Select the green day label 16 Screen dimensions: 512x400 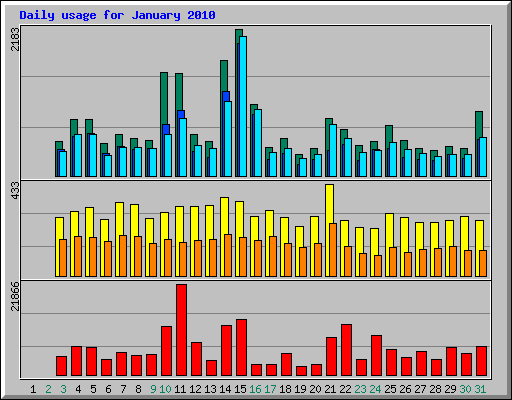point(255,389)
